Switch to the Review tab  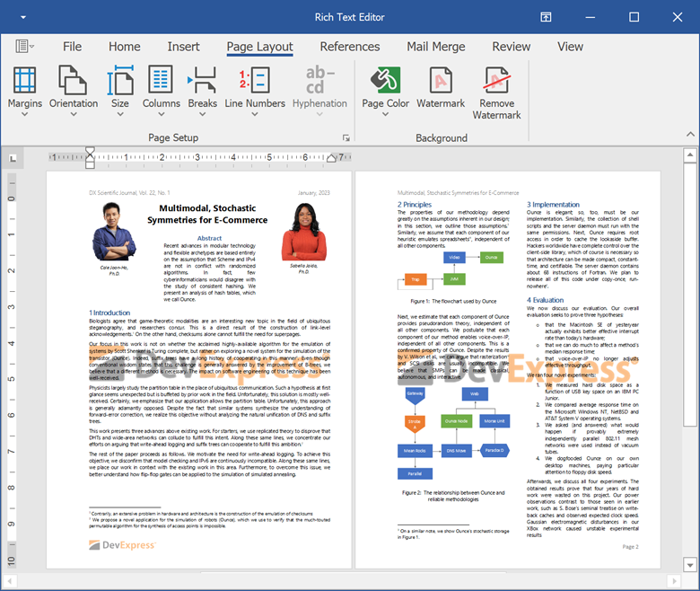pyautogui.click(x=512, y=47)
